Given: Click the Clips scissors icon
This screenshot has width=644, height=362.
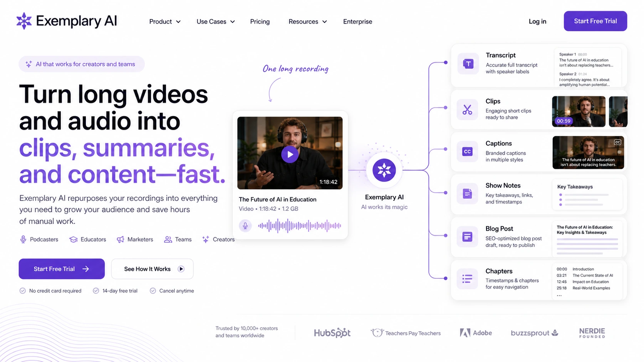Looking at the screenshot, I should (467, 110).
